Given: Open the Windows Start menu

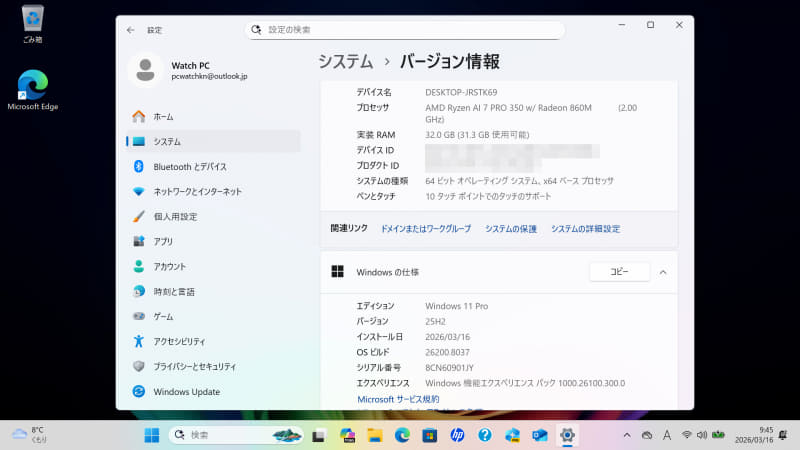Looking at the screenshot, I should click(x=152, y=435).
